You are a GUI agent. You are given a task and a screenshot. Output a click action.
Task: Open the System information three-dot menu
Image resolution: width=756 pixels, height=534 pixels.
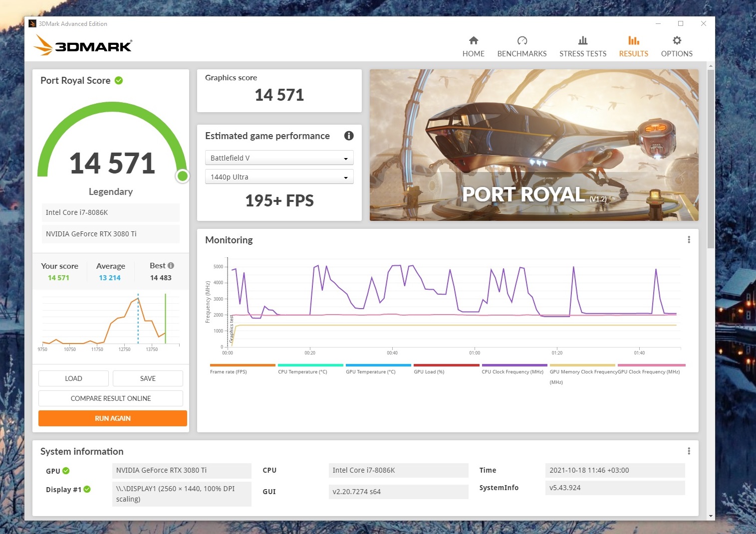coord(689,451)
